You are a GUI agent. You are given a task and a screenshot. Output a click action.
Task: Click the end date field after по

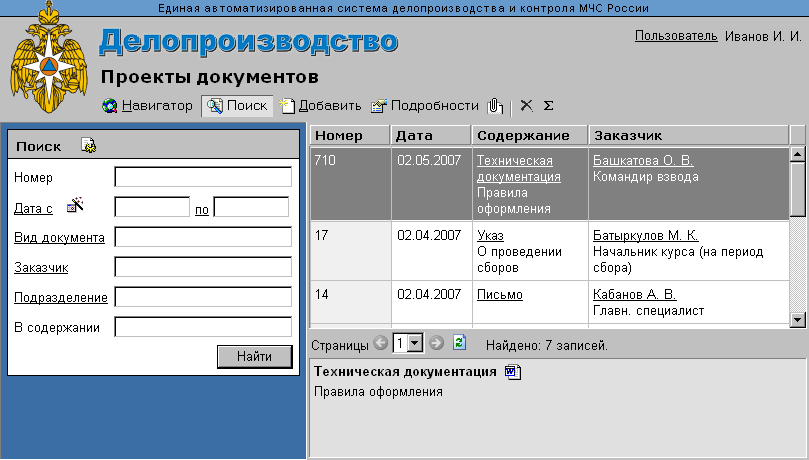(x=251, y=207)
